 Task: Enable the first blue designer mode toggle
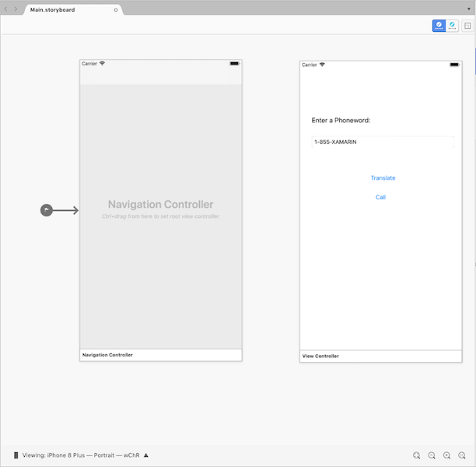[439, 26]
